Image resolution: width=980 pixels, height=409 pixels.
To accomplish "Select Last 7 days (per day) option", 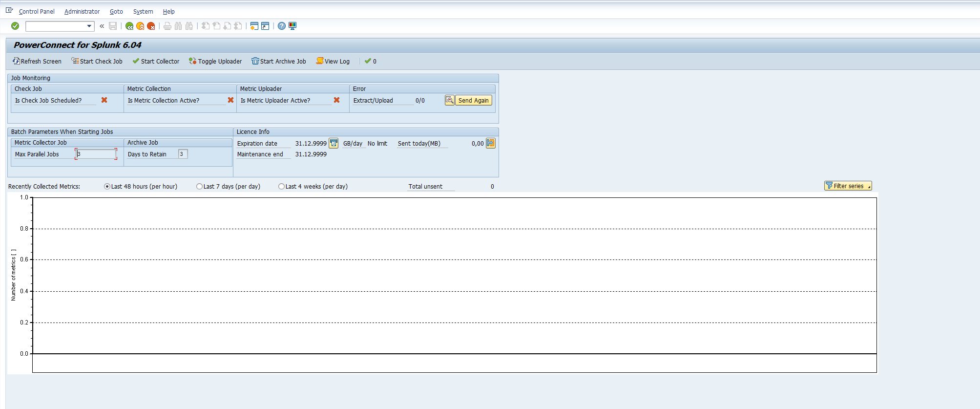I will [x=199, y=187].
